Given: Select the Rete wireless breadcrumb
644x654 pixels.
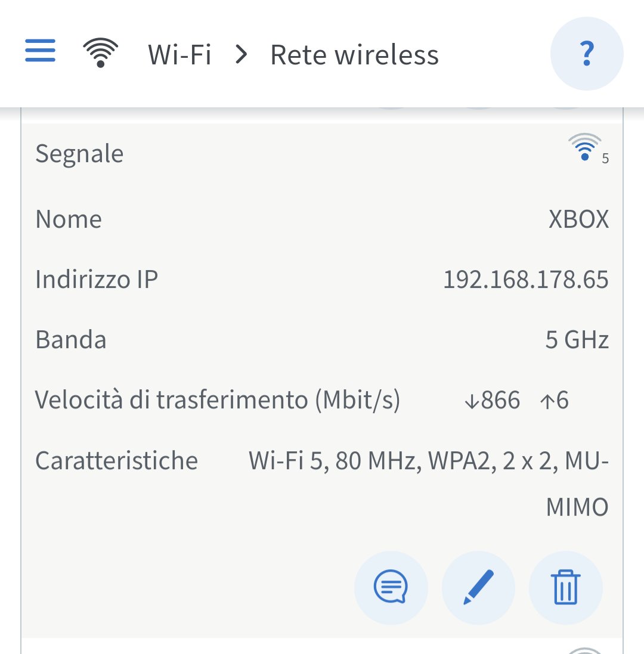Looking at the screenshot, I should click(x=355, y=55).
